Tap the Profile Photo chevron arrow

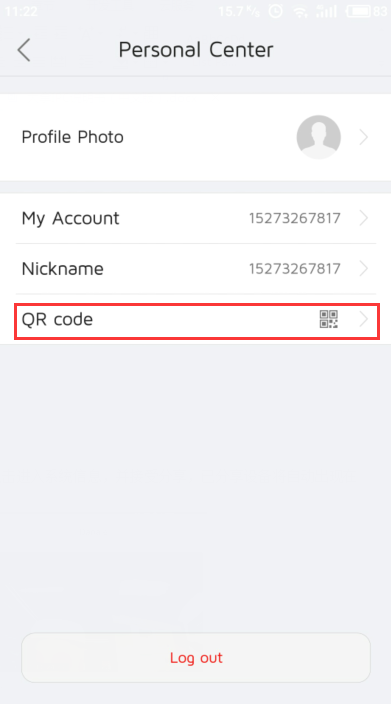coord(364,137)
